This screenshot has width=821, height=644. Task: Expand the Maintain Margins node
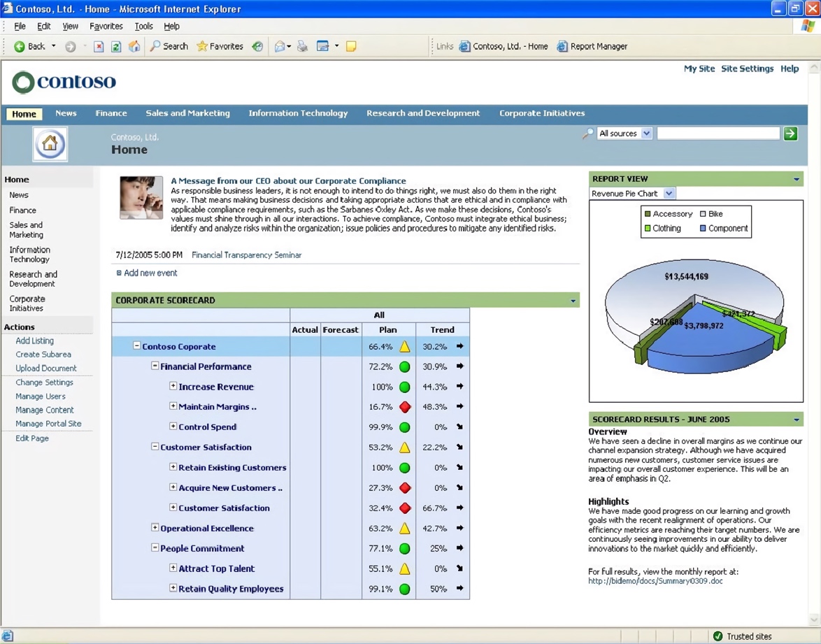pyautogui.click(x=173, y=406)
